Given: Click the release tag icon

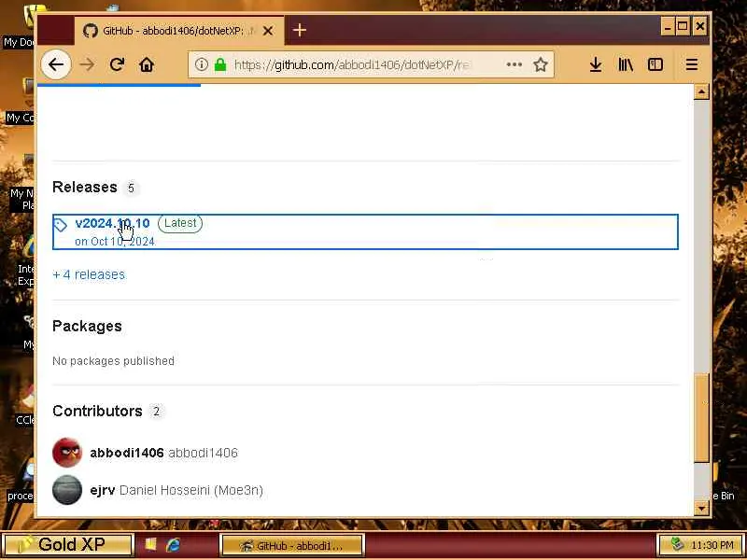Looking at the screenshot, I should coord(61,225).
